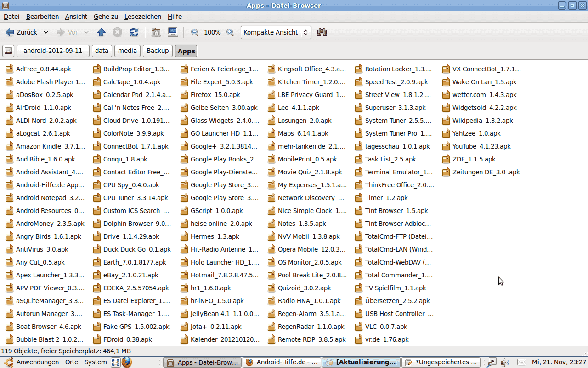Open the Bearbeiten menu
The height and width of the screenshot is (368, 588).
(42, 17)
